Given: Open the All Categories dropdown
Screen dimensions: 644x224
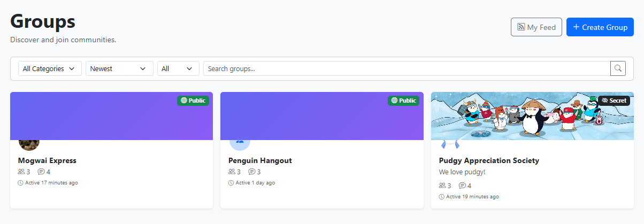Looking at the screenshot, I should click(50, 68).
